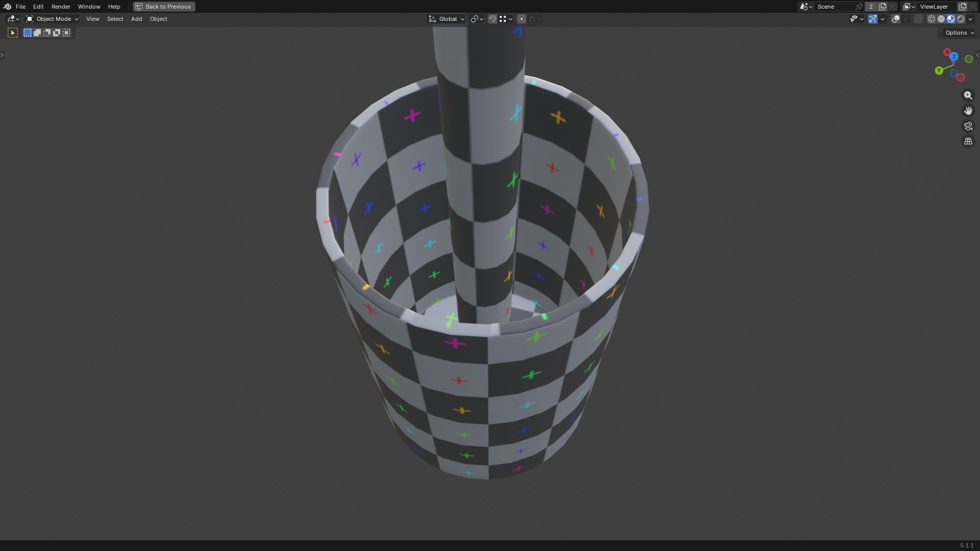980x551 pixels.
Task: Choose the Set New Selection mode icon
Action: coord(28,33)
